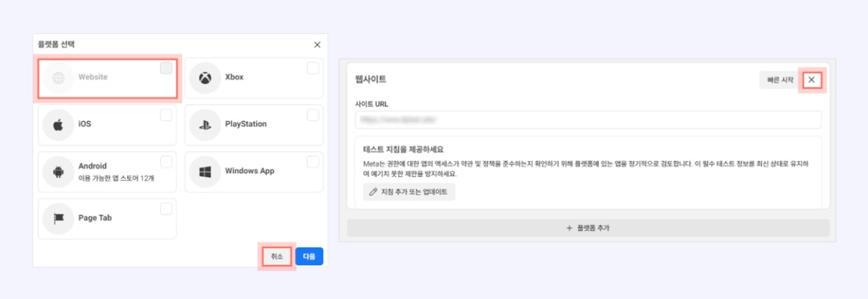Click the Windows App logo icon
Viewport: 868px width, 299px height.
pyautogui.click(x=205, y=171)
